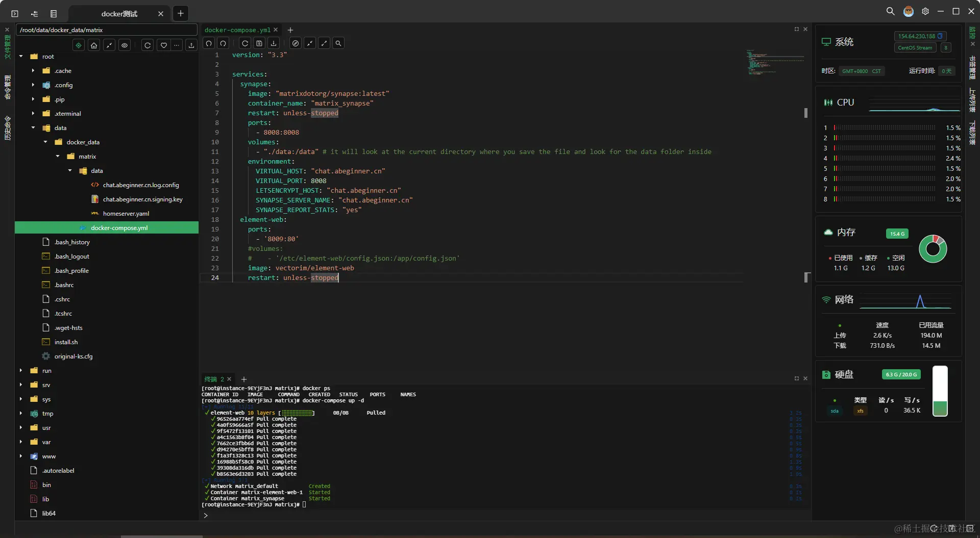This screenshot has width=980, height=538.
Task: Save the docker-compose.yml file
Action: click(259, 43)
